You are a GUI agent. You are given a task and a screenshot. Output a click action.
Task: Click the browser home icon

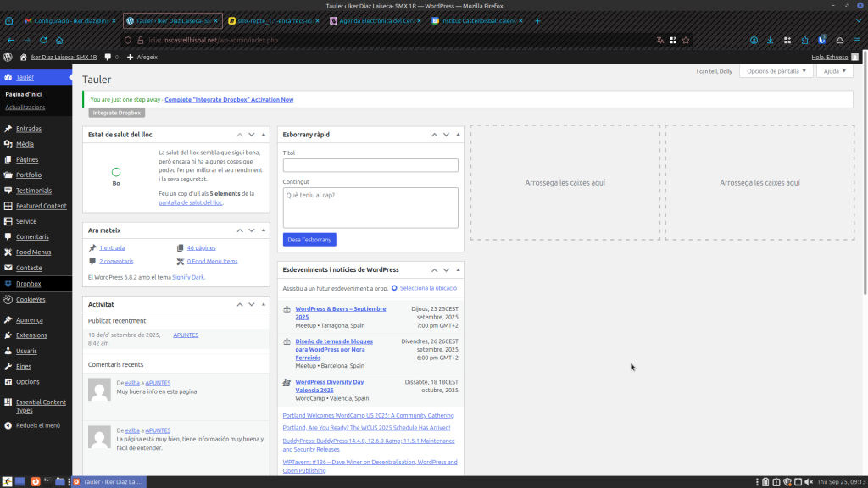point(59,40)
